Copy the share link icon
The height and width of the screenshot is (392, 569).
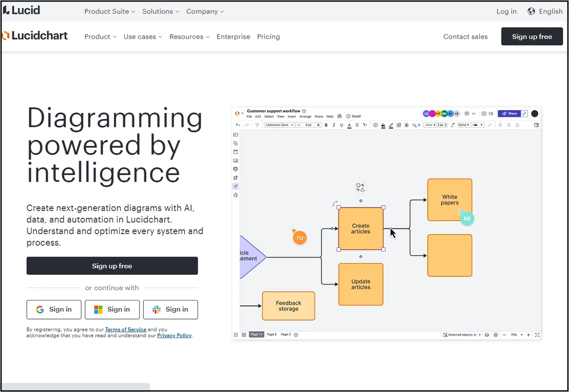pos(524,113)
